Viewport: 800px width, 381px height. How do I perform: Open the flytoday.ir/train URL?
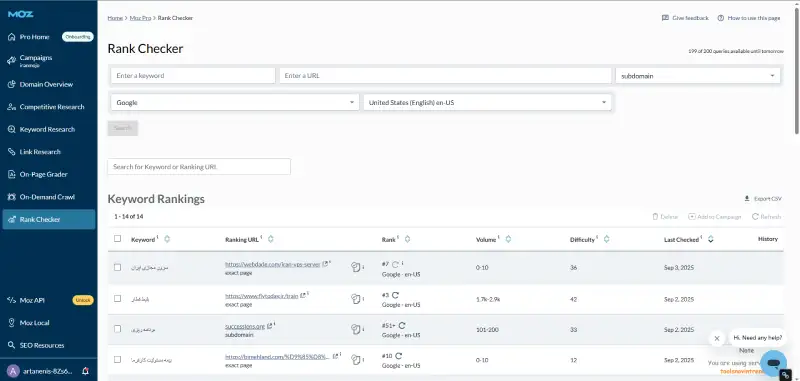pyautogui.click(x=261, y=295)
